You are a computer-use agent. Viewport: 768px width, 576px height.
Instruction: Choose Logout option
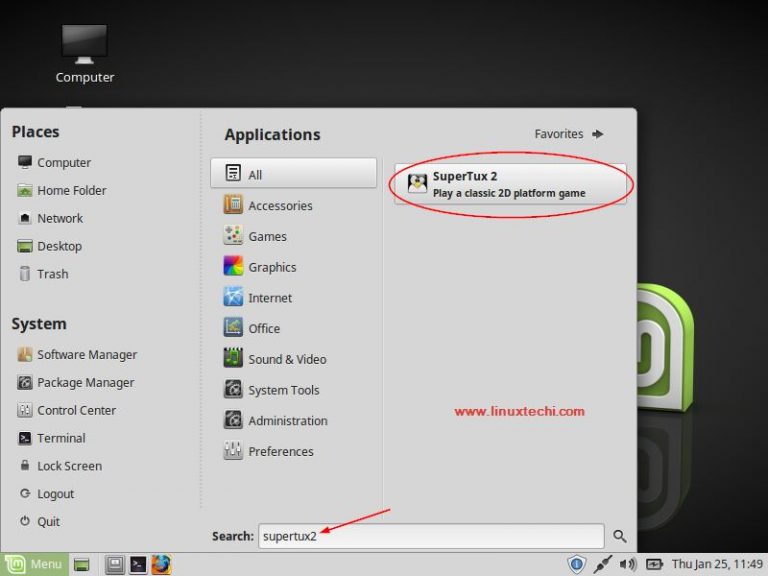coord(46,494)
